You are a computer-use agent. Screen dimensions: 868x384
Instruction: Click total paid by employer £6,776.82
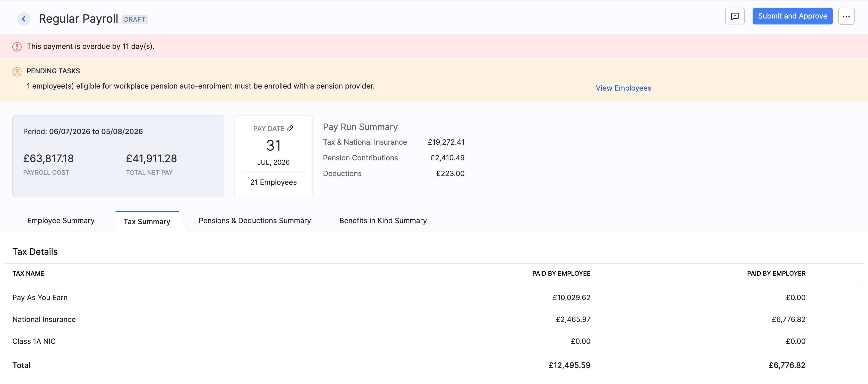click(x=787, y=365)
